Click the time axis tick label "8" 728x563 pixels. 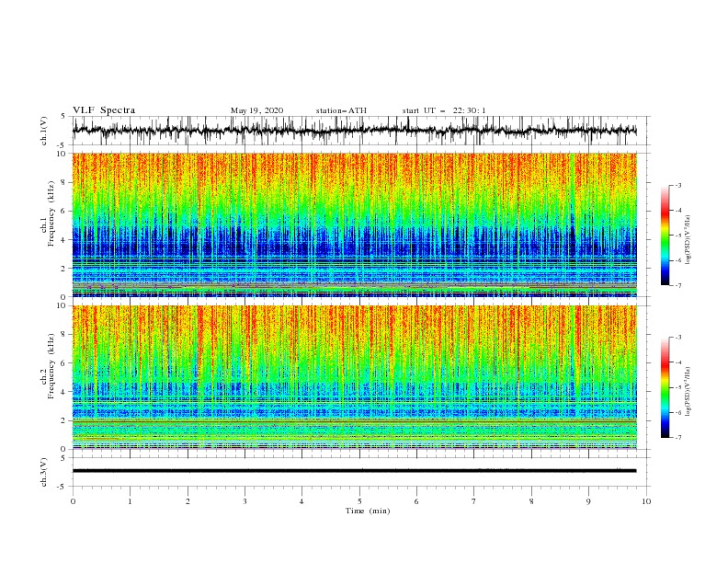click(x=531, y=501)
